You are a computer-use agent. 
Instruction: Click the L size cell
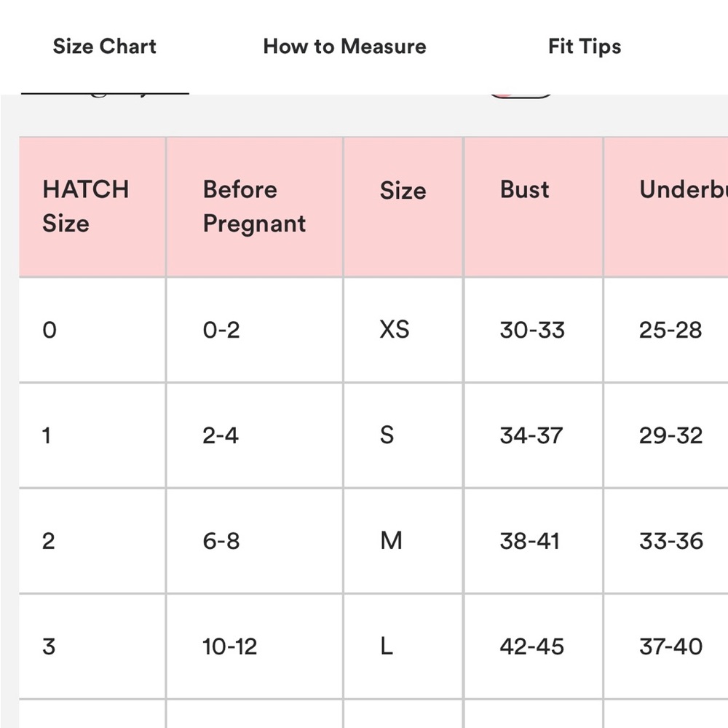tap(403, 646)
